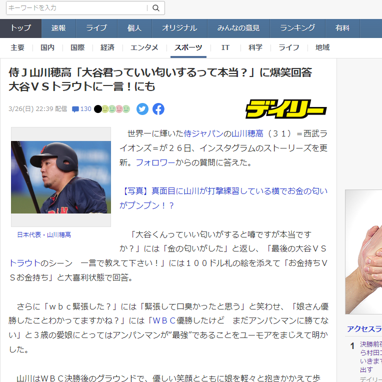The image size is (382, 382).
Task: Open the comments bubble icon
Action: 75,109
